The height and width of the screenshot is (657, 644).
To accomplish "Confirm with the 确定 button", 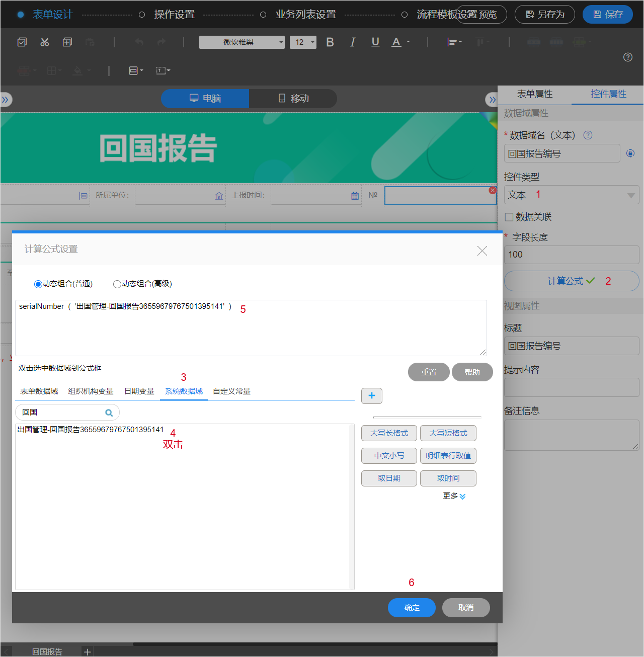I will pyautogui.click(x=412, y=608).
